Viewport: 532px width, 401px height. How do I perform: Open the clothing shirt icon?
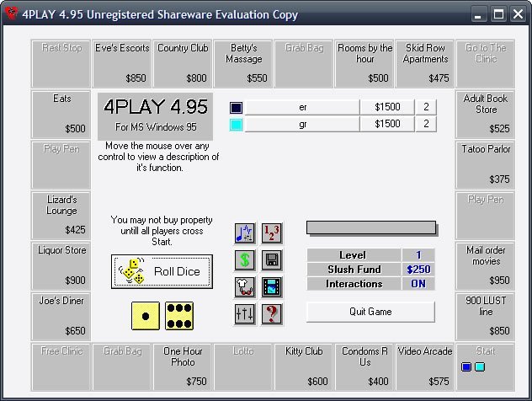[245, 287]
